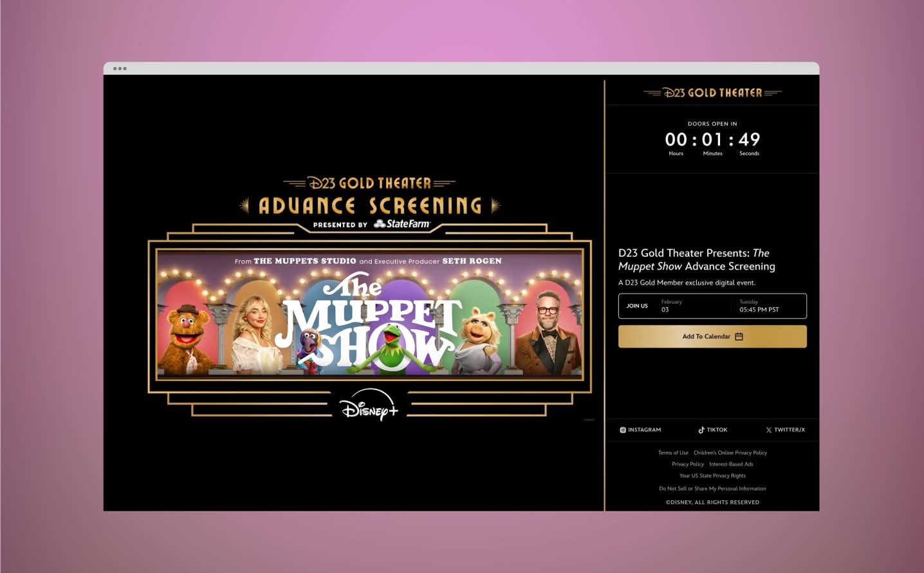Click the Disney+ logo below the marquee
Screen dimensions: 924x573
[370, 404]
